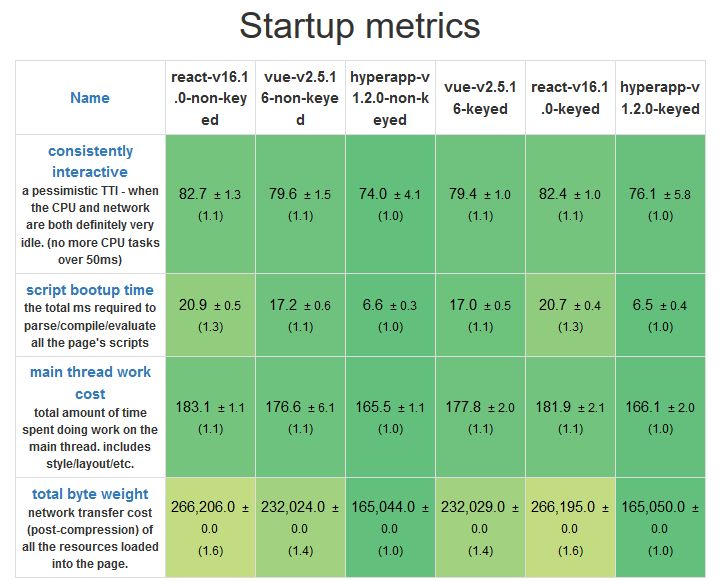Viewport: 724px width, 581px height.
Task: Open the total byte weight metric link
Action: pyautogui.click(x=90, y=493)
